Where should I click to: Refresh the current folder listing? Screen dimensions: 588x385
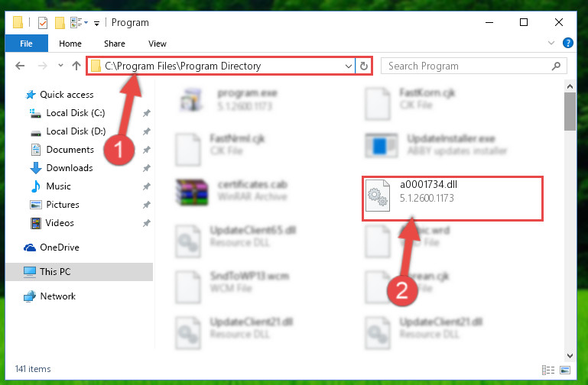coord(364,66)
